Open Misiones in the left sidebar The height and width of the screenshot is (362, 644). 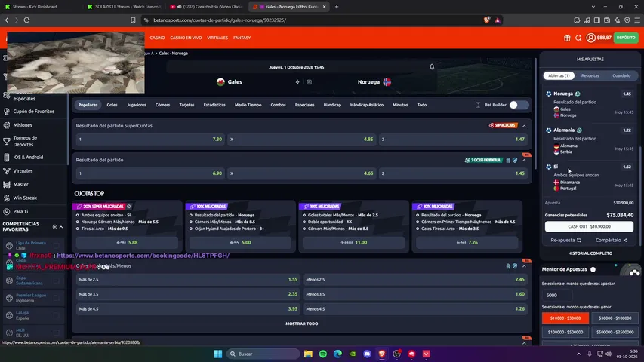(23, 125)
